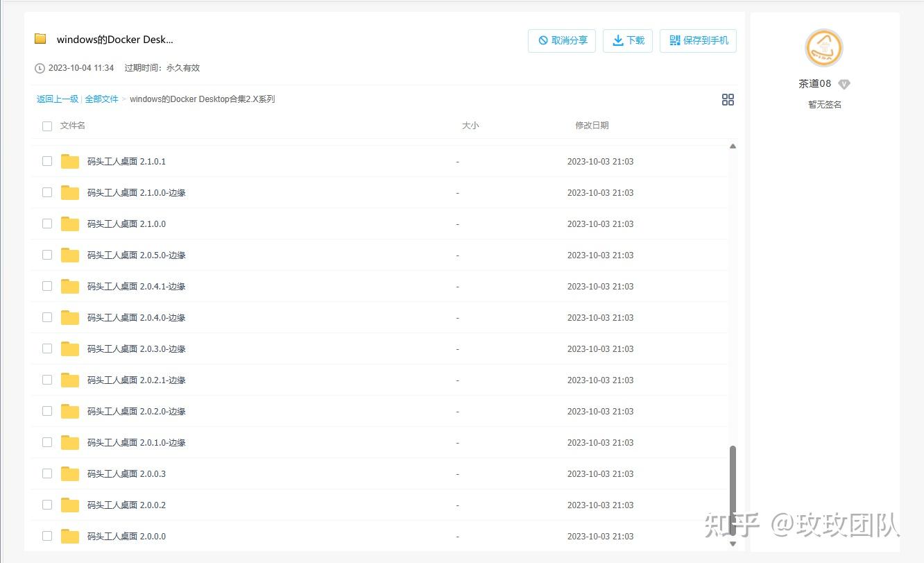Open the folder 码头工人桌面 2.0.5.0-边缘
924x563 pixels.
click(136, 255)
